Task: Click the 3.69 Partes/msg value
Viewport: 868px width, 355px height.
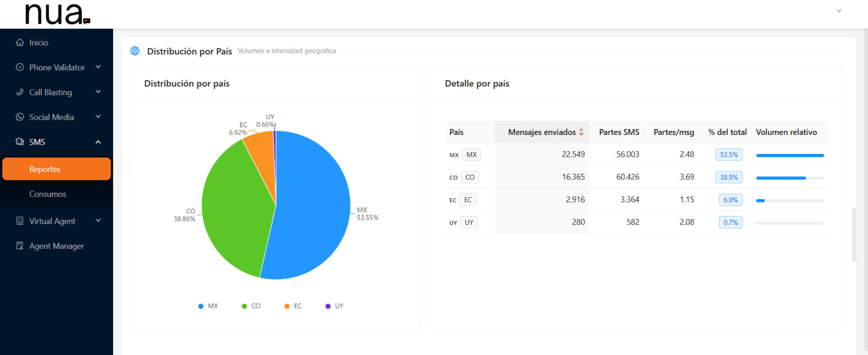Action: pyautogui.click(x=687, y=177)
